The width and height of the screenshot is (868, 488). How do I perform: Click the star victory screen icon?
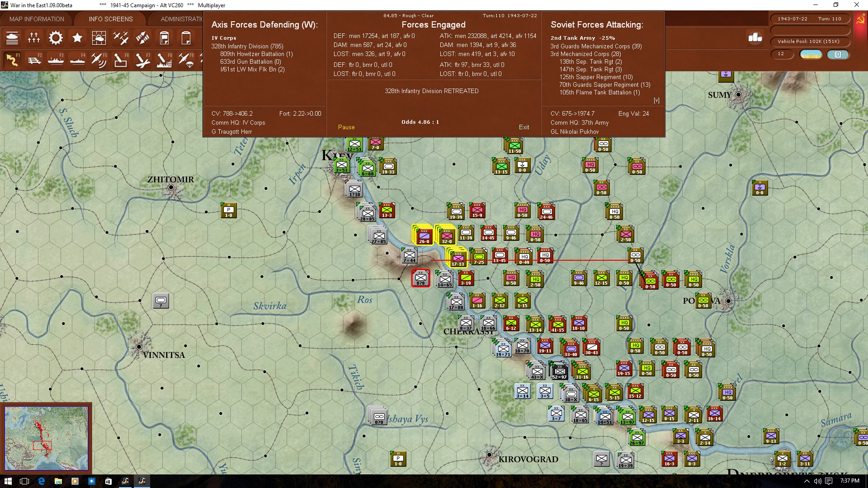click(77, 38)
